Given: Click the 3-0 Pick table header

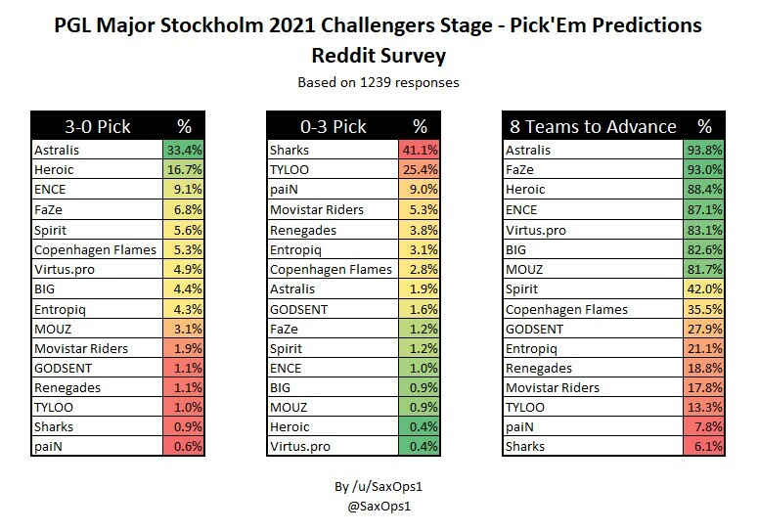Looking at the screenshot, I should pos(98,126).
